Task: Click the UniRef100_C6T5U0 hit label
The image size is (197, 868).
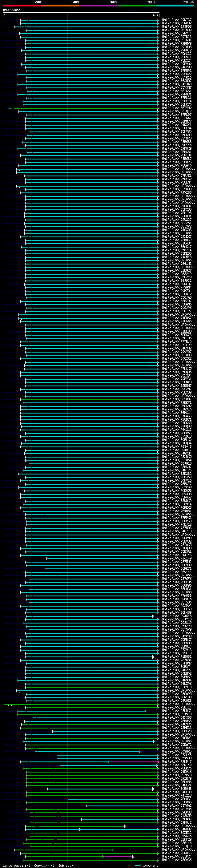Action: tap(176, 30)
